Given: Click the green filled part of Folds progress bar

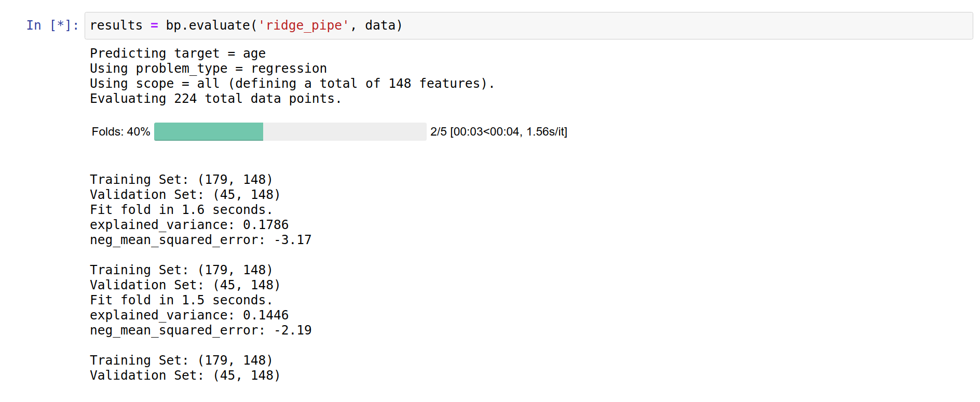Looking at the screenshot, I should (209, 131).
